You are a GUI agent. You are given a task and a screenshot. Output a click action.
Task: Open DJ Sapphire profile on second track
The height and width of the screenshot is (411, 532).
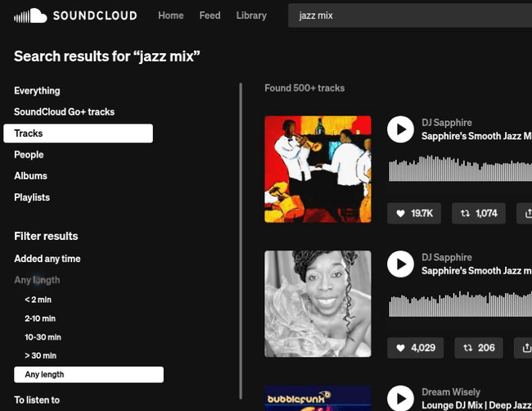click(447, 258)
